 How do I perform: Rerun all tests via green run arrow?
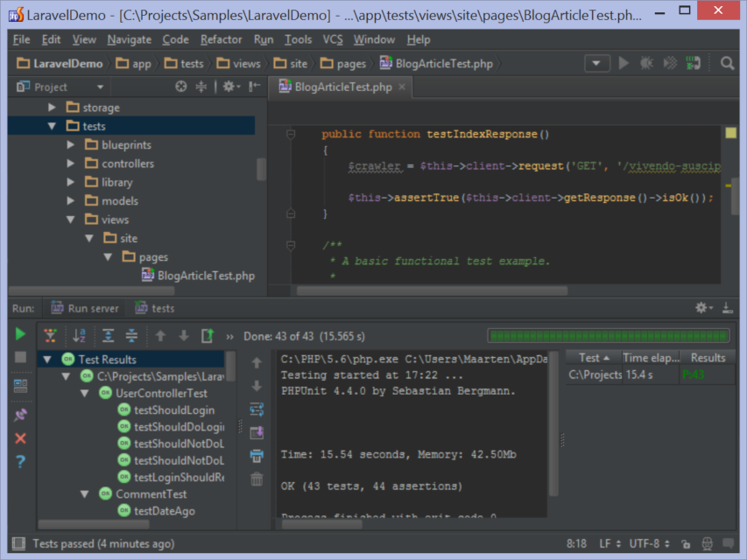tap(19, 334)
